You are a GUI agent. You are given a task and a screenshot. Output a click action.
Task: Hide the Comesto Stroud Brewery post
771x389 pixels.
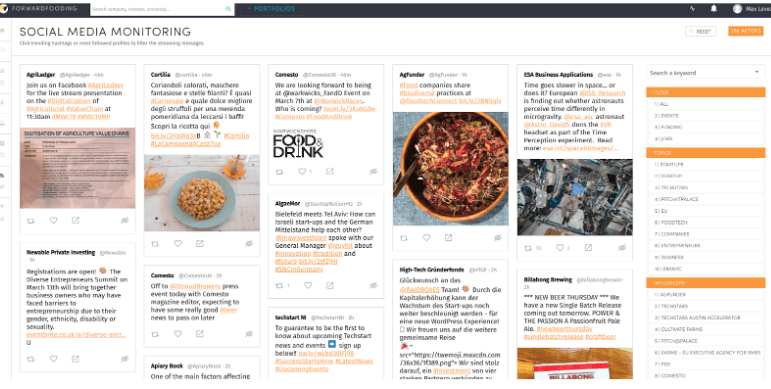click(249, 334)
